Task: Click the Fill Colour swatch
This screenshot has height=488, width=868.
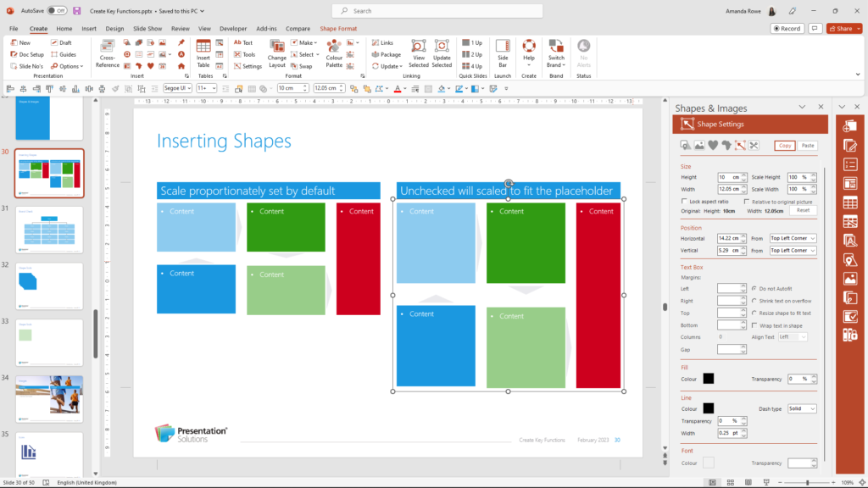Action: click(x=709, y=379)
